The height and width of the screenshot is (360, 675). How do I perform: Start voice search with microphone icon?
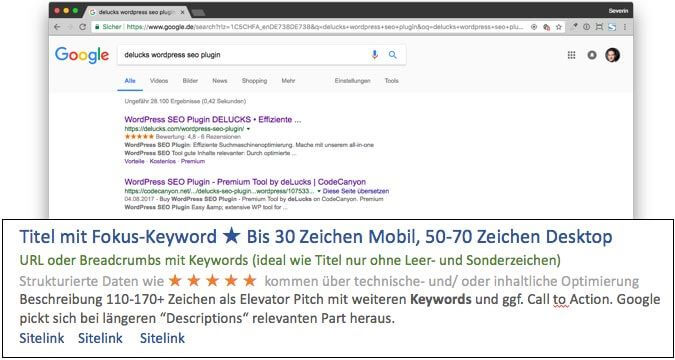[375, 55]
